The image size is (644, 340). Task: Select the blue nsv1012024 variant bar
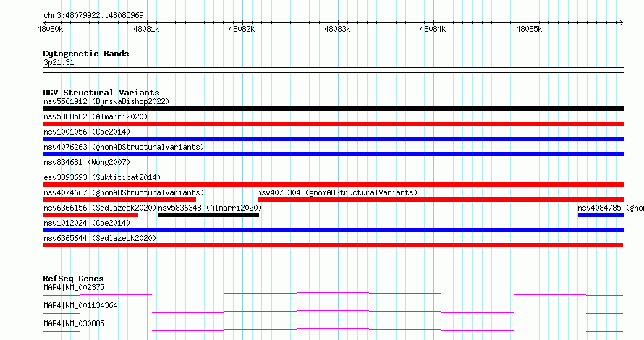333,230
